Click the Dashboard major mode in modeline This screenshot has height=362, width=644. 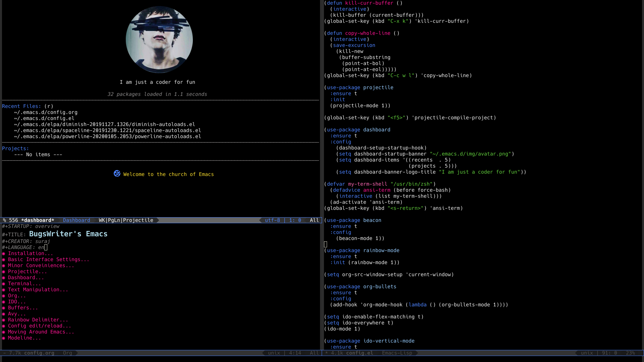coord(76,220)
